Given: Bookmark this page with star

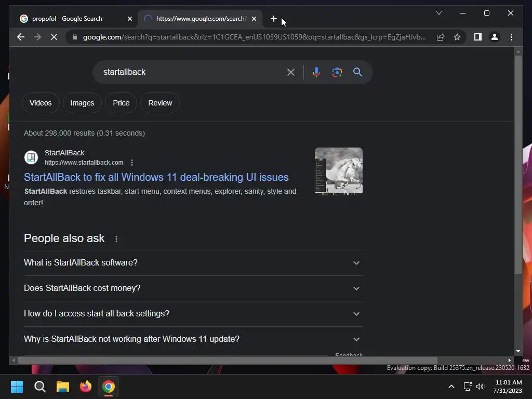Looking at the screenshot, I should click(457, 37).
